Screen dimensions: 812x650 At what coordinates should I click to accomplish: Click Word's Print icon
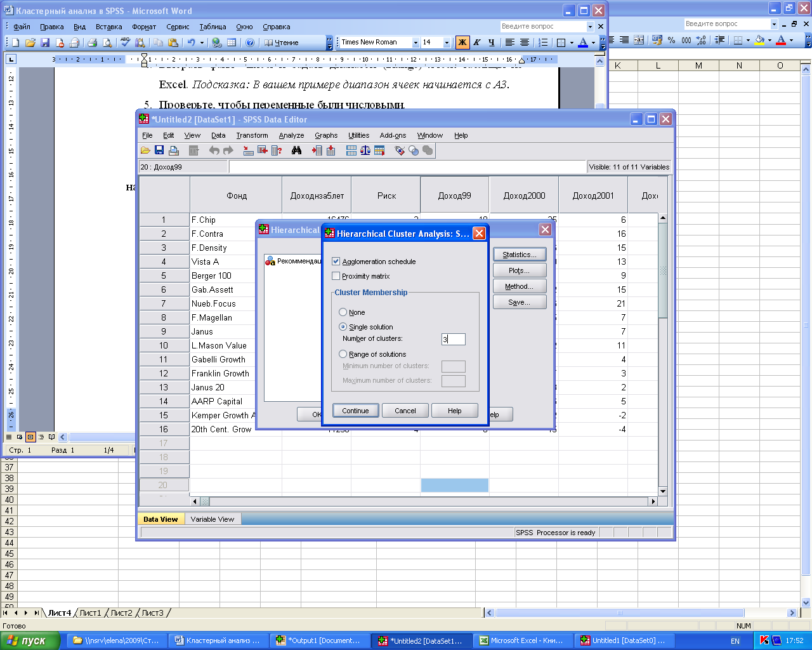pos(93,43)
